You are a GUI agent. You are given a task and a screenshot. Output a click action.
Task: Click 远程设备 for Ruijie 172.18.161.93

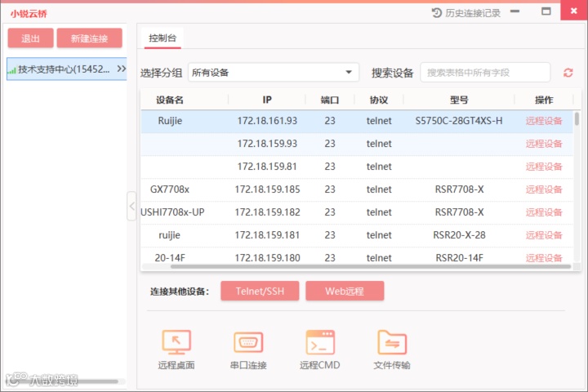tap(544, 121)
